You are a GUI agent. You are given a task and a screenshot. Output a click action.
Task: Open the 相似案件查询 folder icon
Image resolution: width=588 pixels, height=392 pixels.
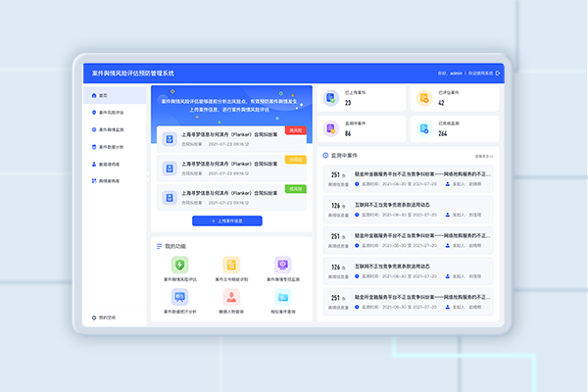coord(283,297)
